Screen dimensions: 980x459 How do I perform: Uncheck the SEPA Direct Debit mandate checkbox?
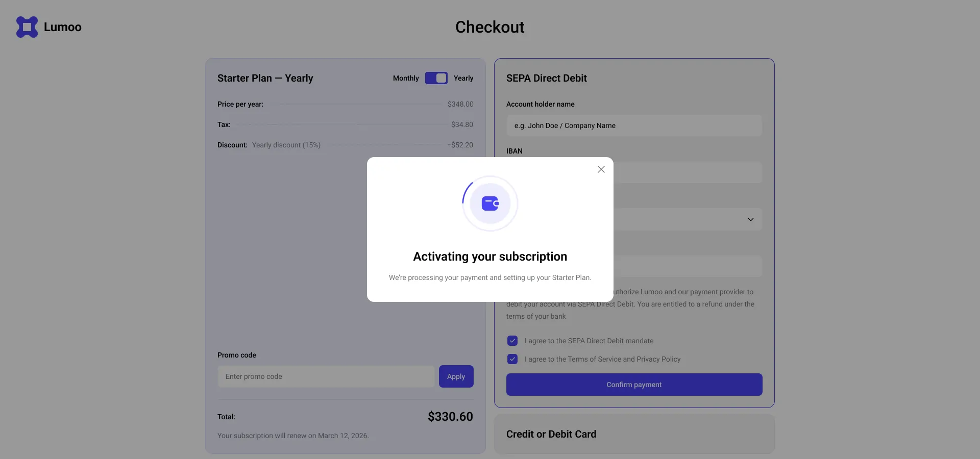tap(512, 341)
